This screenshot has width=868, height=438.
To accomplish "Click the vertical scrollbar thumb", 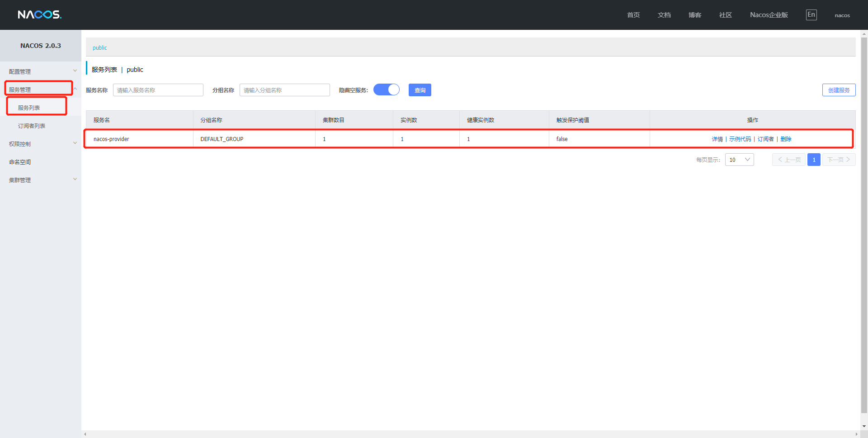I will tap(864, 225).
